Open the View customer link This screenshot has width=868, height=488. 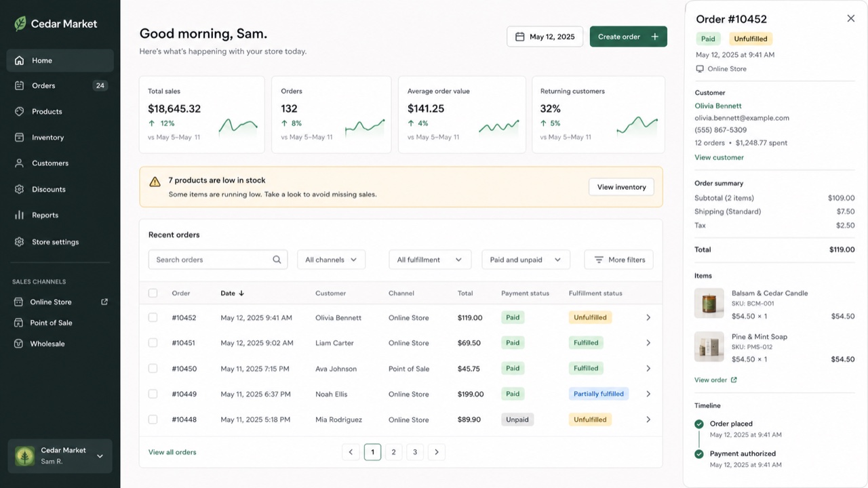click(x=719, y=157)
